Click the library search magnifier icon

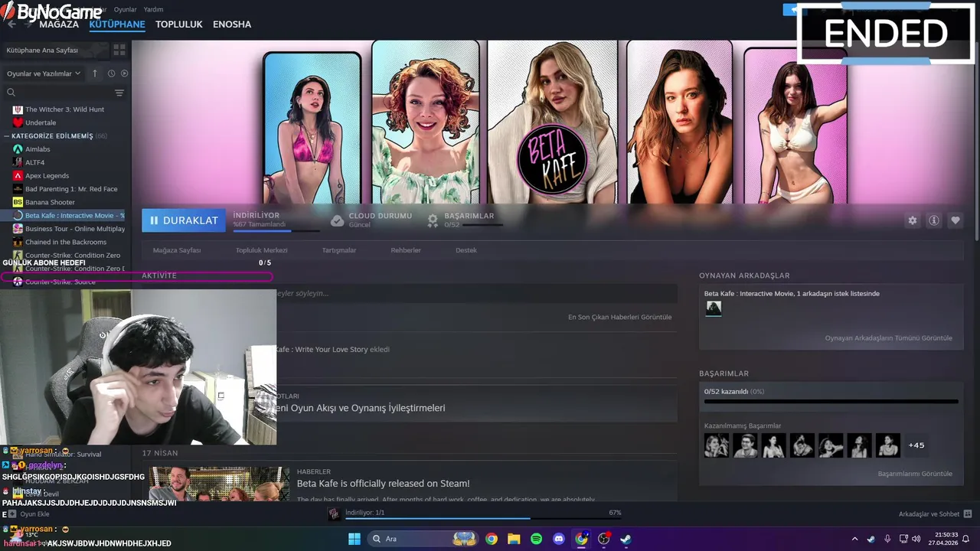coord(11,93)
